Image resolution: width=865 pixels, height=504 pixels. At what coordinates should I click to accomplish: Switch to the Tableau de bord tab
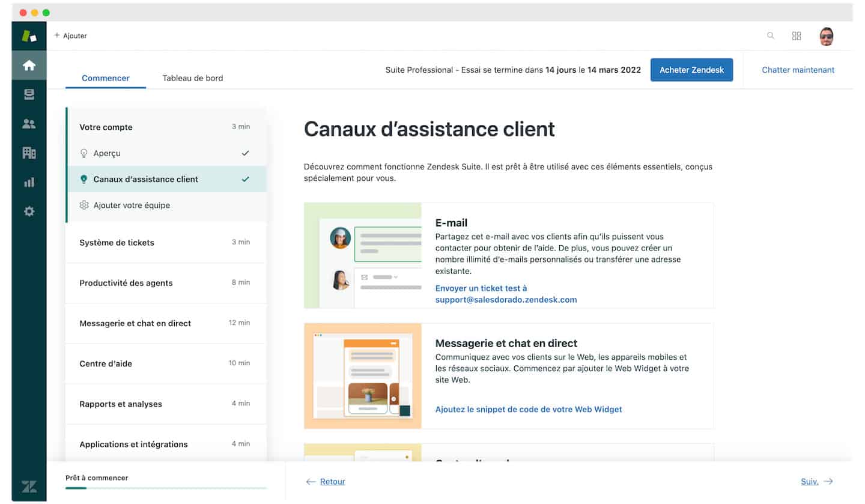click(x=193, y=78)
